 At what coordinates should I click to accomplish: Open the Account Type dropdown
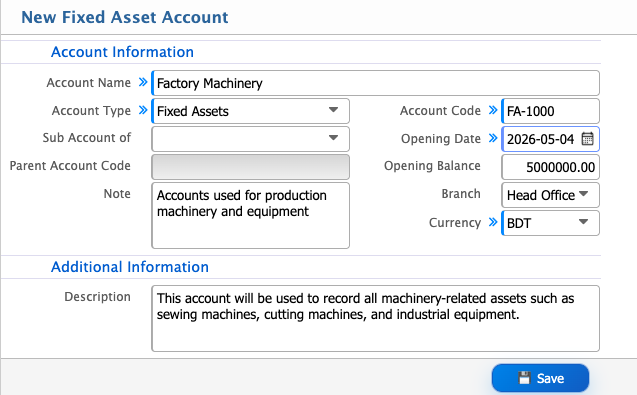pyautogui.click(x=250, y=111)
